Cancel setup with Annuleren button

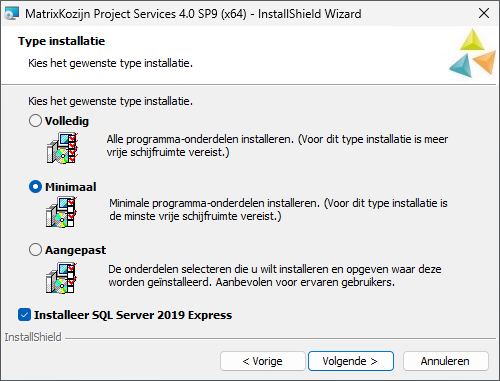[x=446, y=361]
